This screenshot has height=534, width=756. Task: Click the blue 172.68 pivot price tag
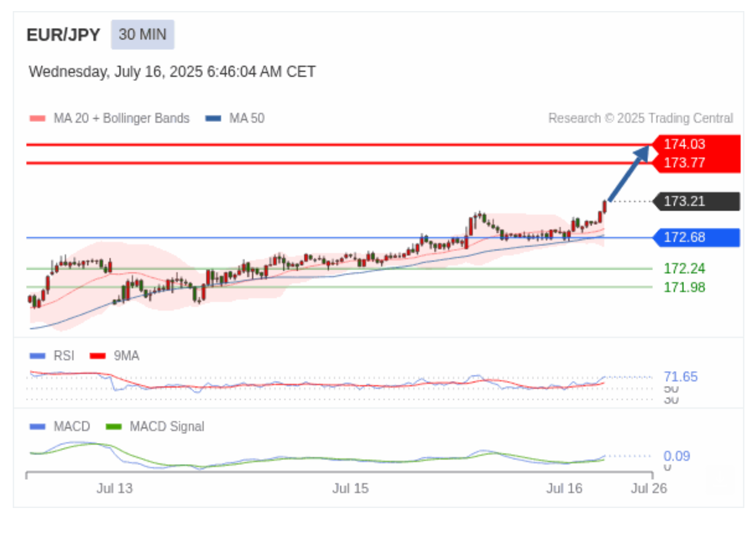pyautogui.click(x=696, y=237)
